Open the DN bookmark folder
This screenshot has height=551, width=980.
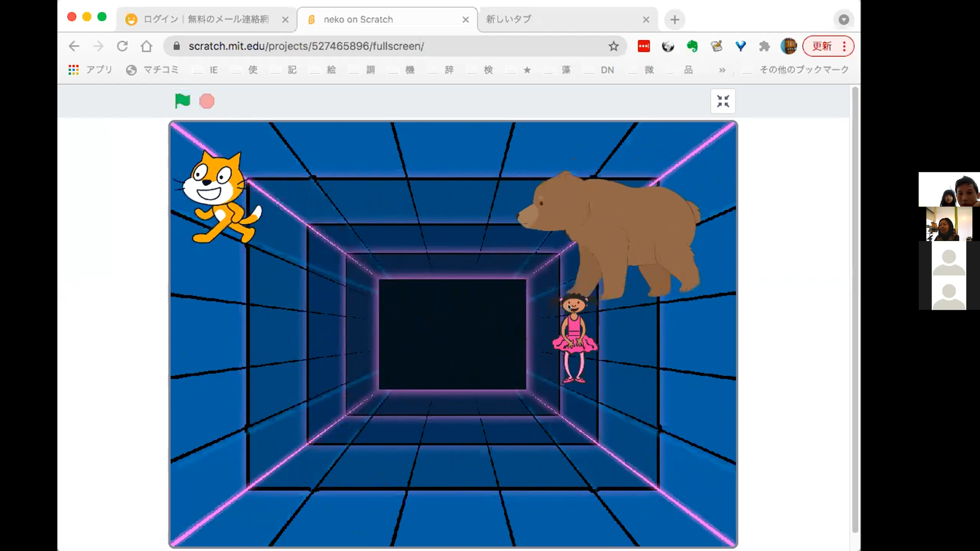599,70
